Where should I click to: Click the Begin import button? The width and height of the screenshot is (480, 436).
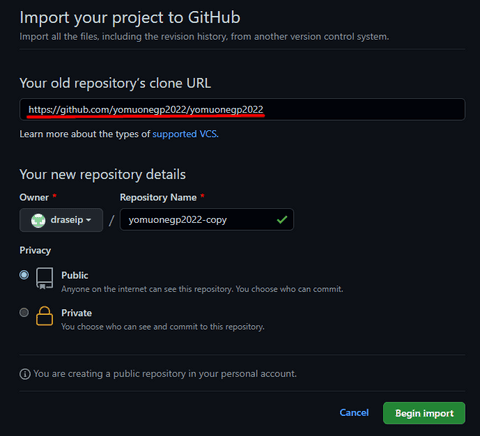[424, 413]
